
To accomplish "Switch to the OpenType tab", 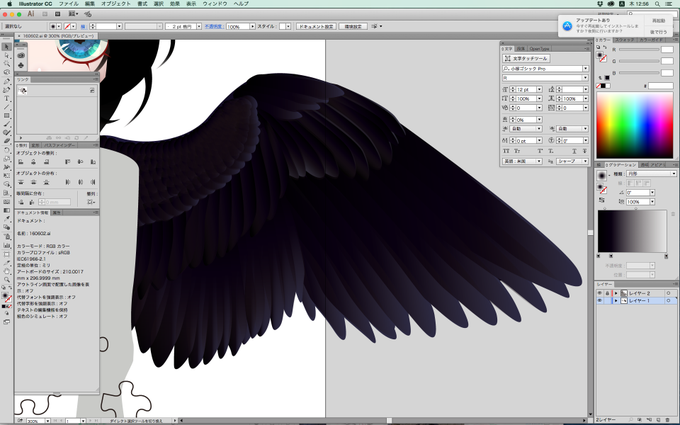I will click(x=539, y=49).
